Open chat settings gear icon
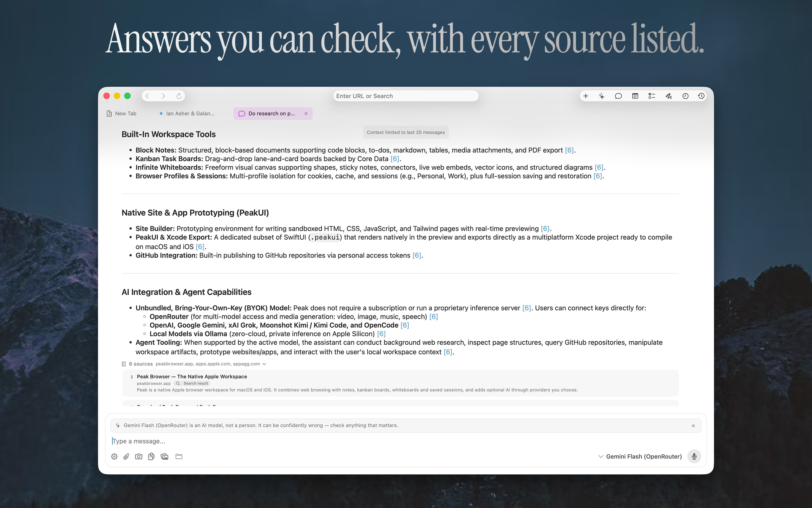This screenshot has width=812, height=508. (x=115, y=456)
